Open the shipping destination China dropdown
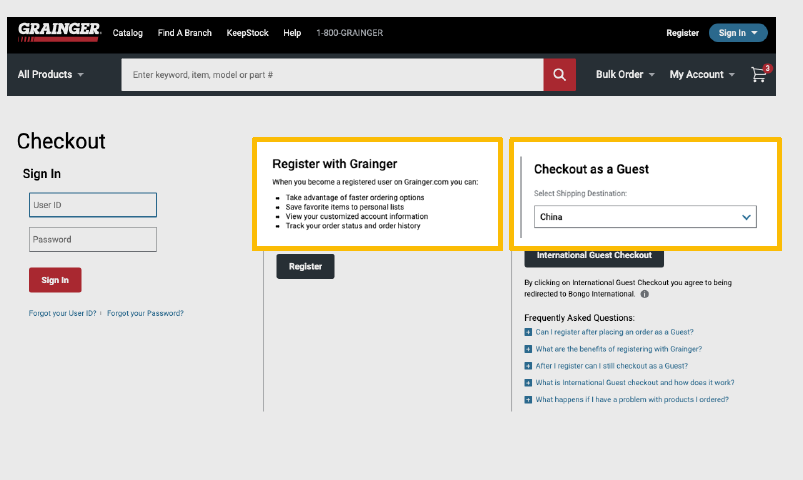803x480 pixels. pos(645,217)
